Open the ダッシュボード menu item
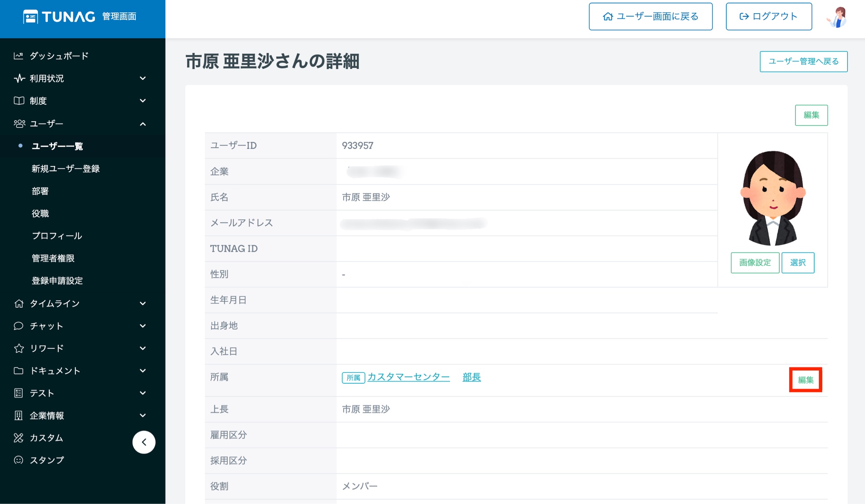Viewport: 865px width, 504px height. (59, 56)
